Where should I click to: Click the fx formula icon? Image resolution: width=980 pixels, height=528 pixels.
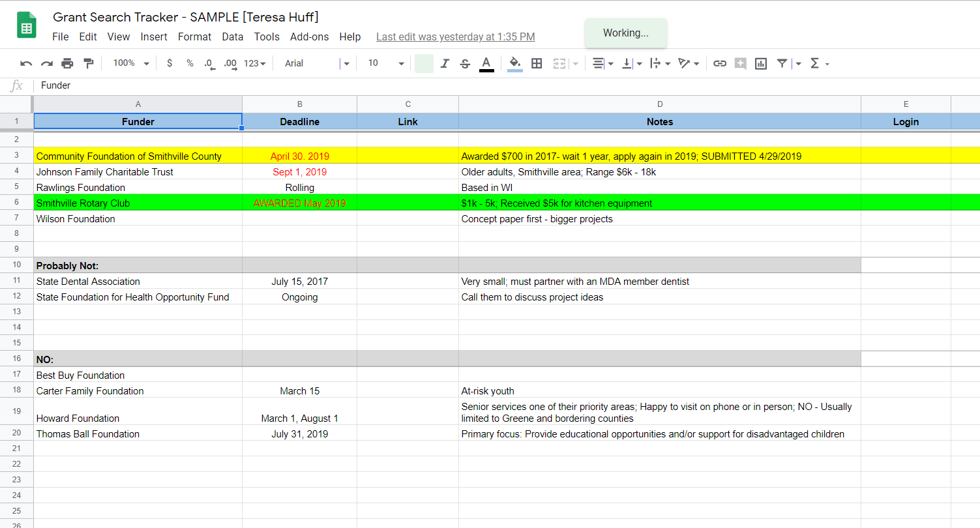pos(17,85)
